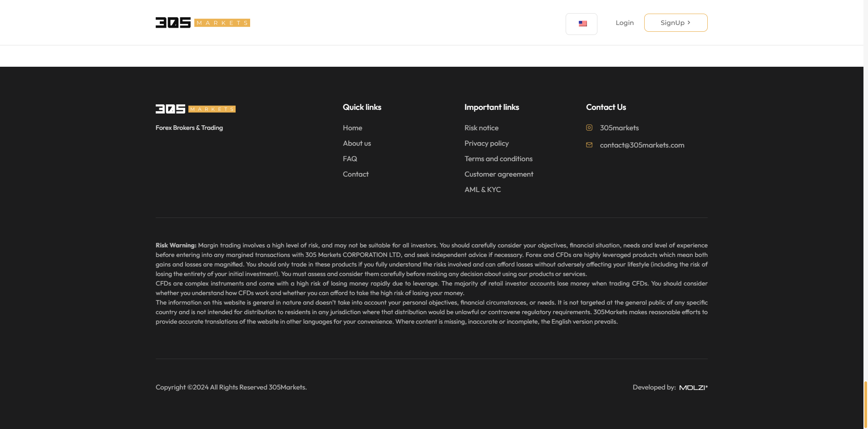Click the 305markets Instagram handle
The height and width of the screenshot is (429, 868).
(619, 128)
